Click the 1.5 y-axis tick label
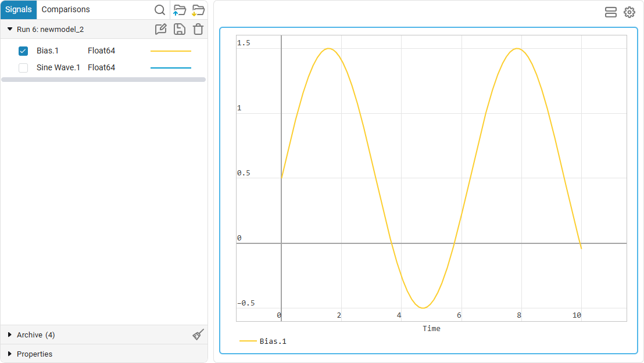The height and width of the screenshot is (363, 644). (244, 43)
